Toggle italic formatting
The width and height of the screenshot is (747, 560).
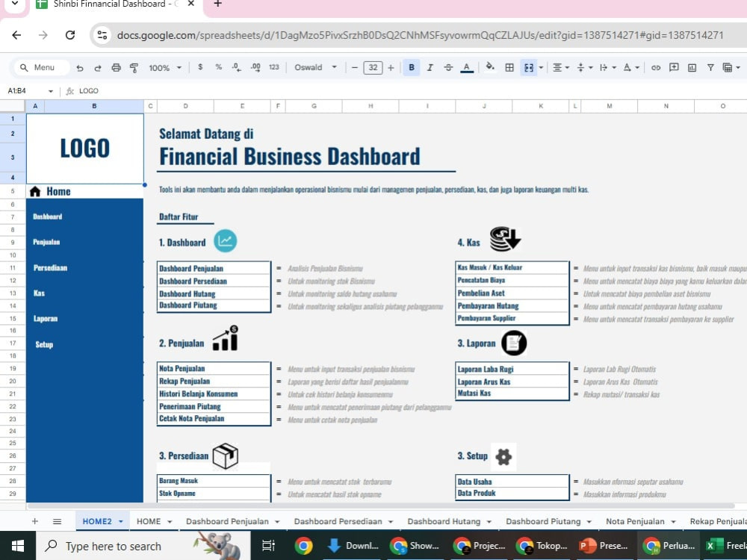(x=430, y=68)
